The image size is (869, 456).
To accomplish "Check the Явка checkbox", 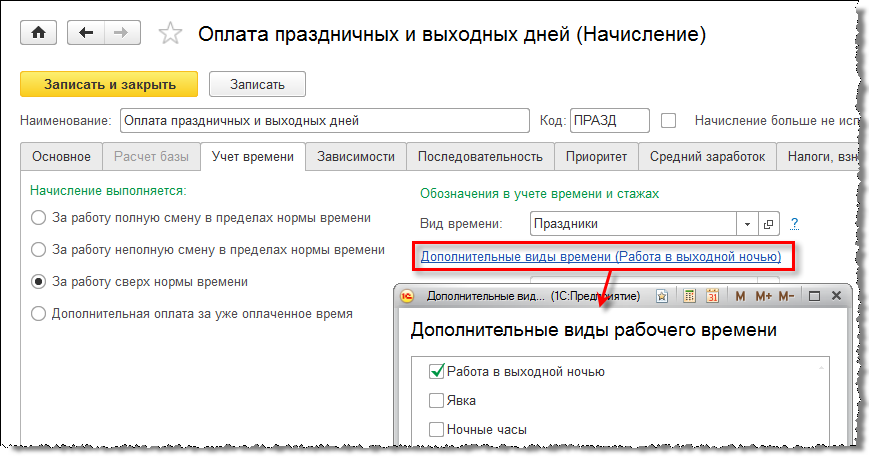I will [x=437, y=401].
